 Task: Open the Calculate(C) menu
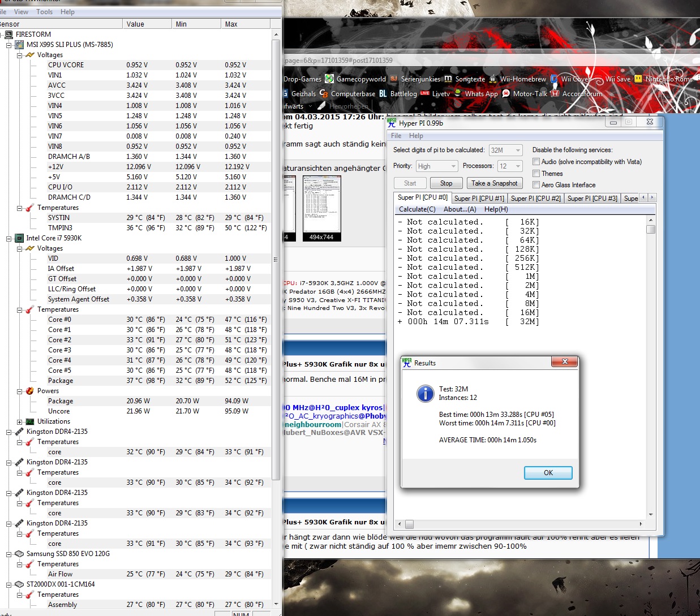coord(417,209)
